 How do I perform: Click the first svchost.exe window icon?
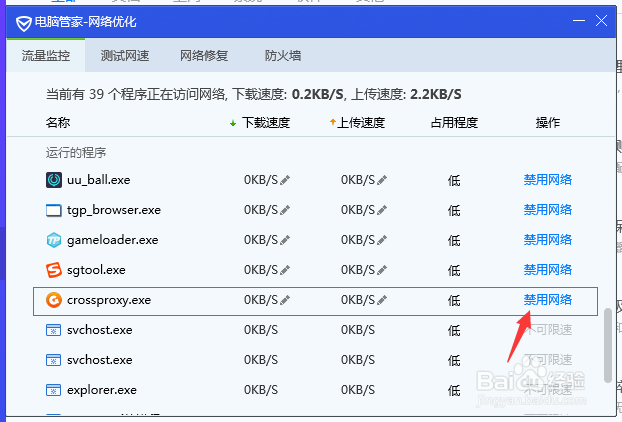54,330
